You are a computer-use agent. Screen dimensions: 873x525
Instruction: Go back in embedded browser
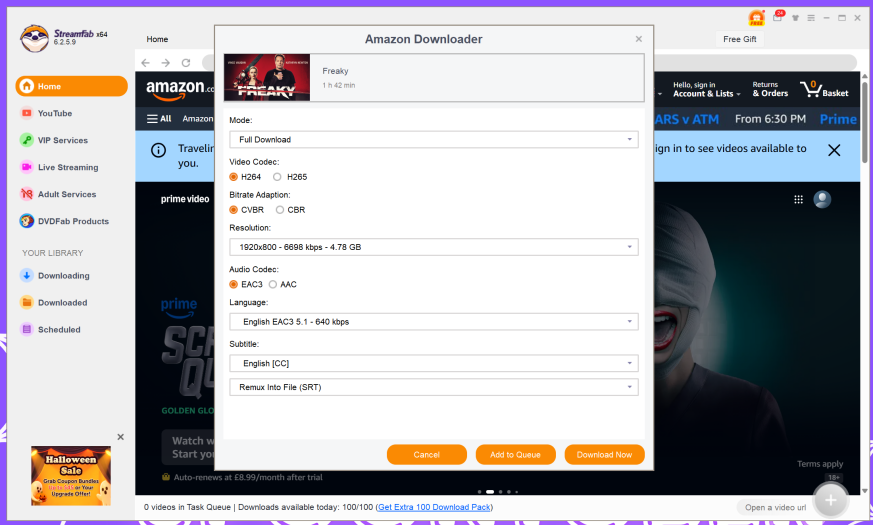point(145,63)
